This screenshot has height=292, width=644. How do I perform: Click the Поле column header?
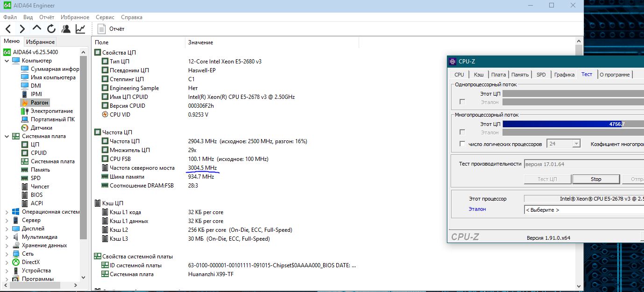(138, 42)
